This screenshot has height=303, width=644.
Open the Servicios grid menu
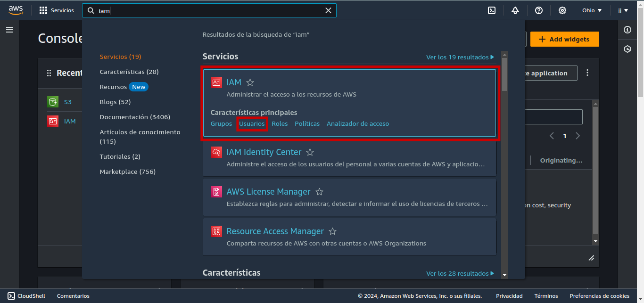click(57, 10)
